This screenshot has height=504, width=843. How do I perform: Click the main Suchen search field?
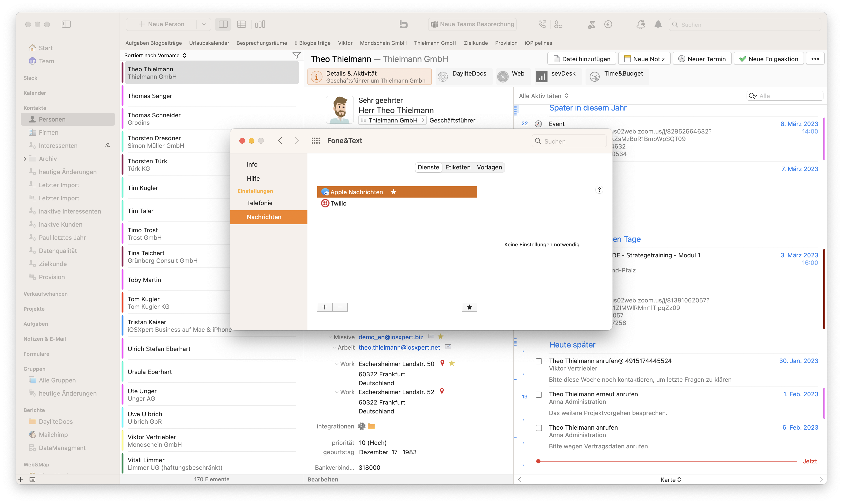point(745,24)
